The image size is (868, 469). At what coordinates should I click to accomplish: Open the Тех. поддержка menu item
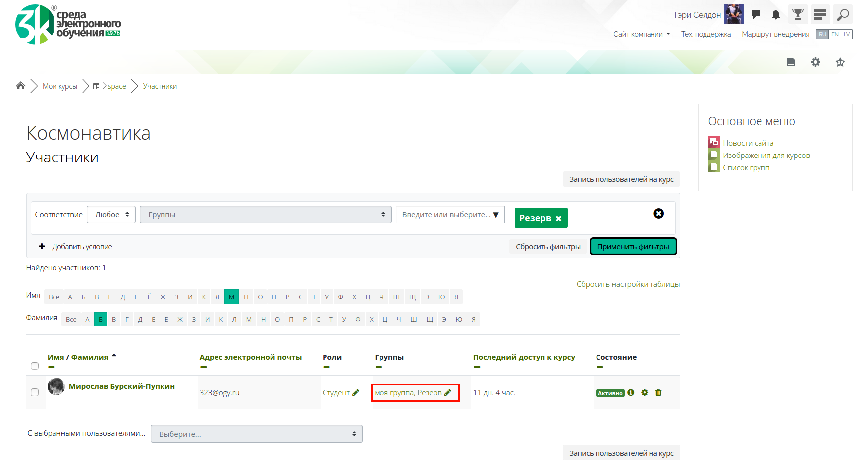pos(705,34)
